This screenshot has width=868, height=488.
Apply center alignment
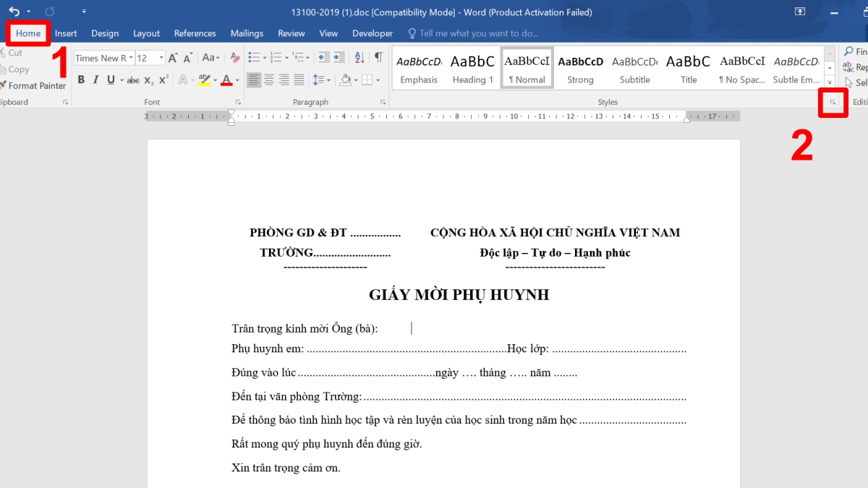point(270,78)
